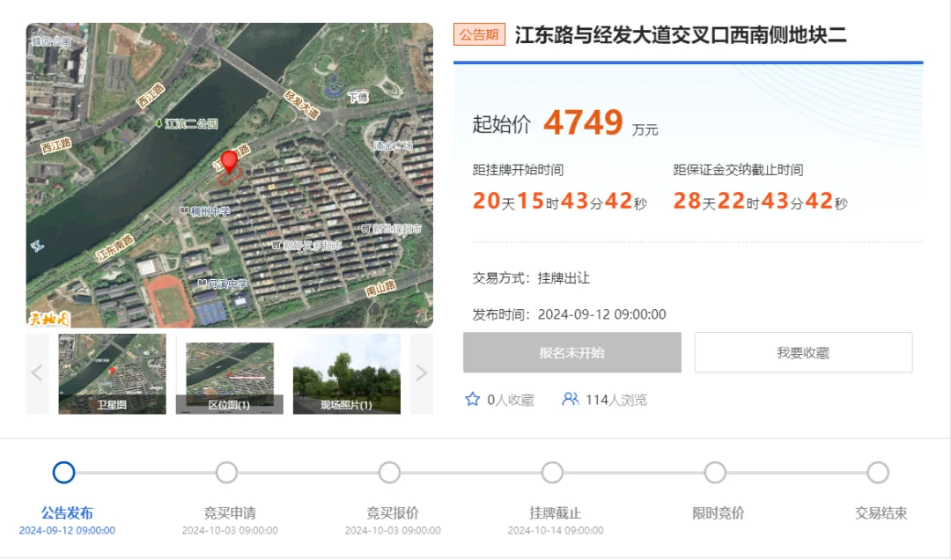The width and height of the screenshot is (951, 560).
Task: Click the viewers people icon
Action: click(x=570, y=400)
